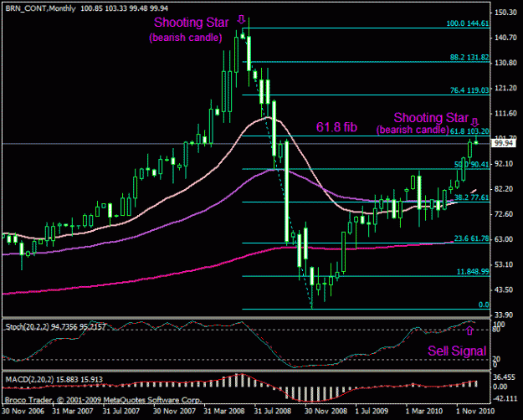Click the '31 Jul 2008' date label
Screen dimensions: 523x420
coord(272,411)
